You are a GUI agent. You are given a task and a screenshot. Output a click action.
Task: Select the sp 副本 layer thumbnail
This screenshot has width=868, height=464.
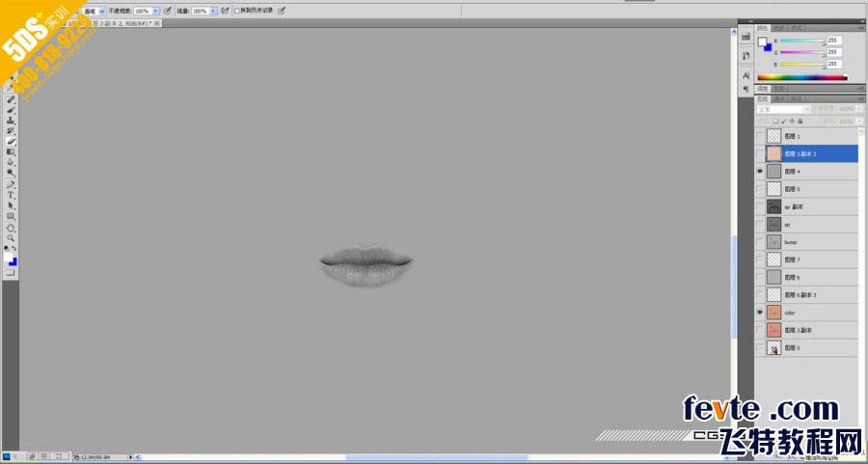(x=773, y=206)
